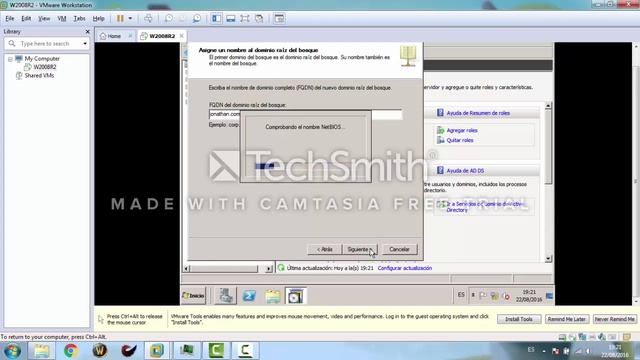Screen dimensions: 640x360
Task: Click the FQDN domain name field
Action: (x=305, y=114)
